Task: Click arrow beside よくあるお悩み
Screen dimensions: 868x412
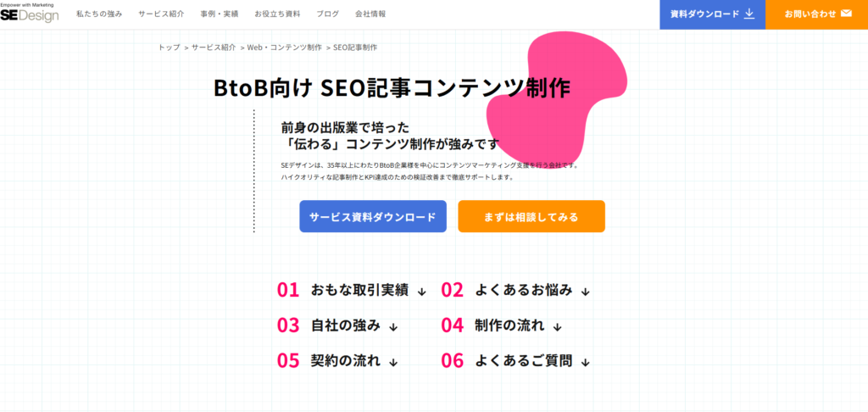Action: 585,292
